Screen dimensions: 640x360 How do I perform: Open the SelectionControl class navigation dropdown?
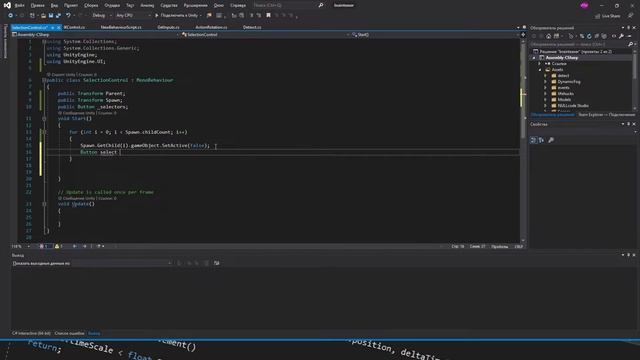tap(265, 35)
